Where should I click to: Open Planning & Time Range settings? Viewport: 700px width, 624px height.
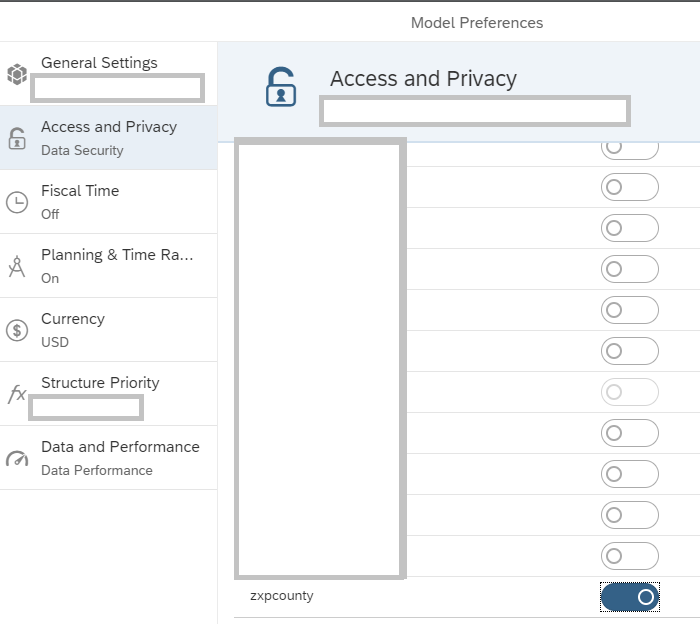pyautogui.click(x=117, y=255)
